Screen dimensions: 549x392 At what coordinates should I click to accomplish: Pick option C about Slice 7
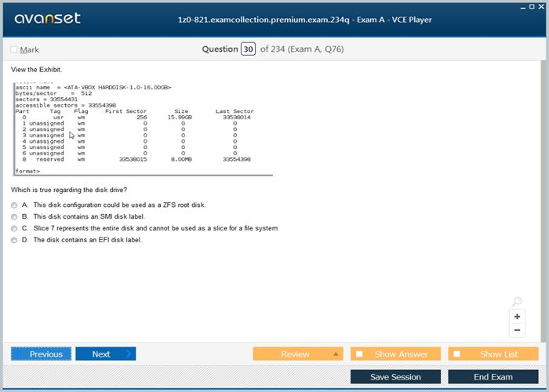coord(14,228)
